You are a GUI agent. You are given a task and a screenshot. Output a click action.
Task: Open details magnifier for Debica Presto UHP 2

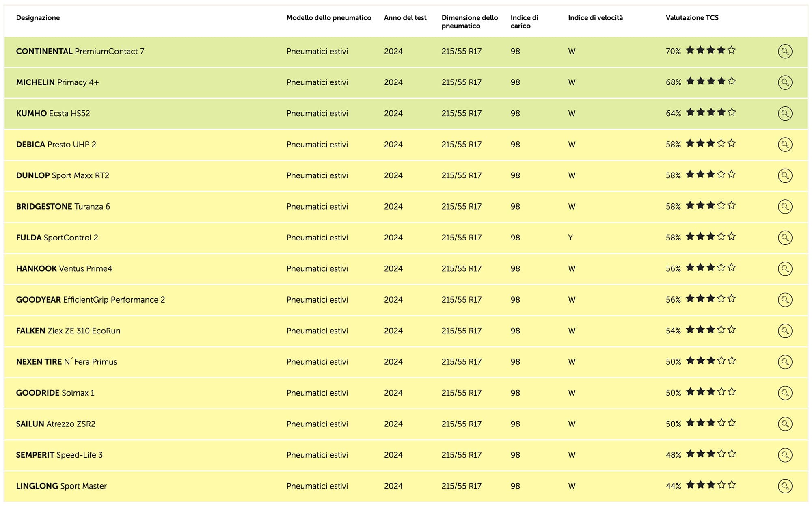[785, 145]
